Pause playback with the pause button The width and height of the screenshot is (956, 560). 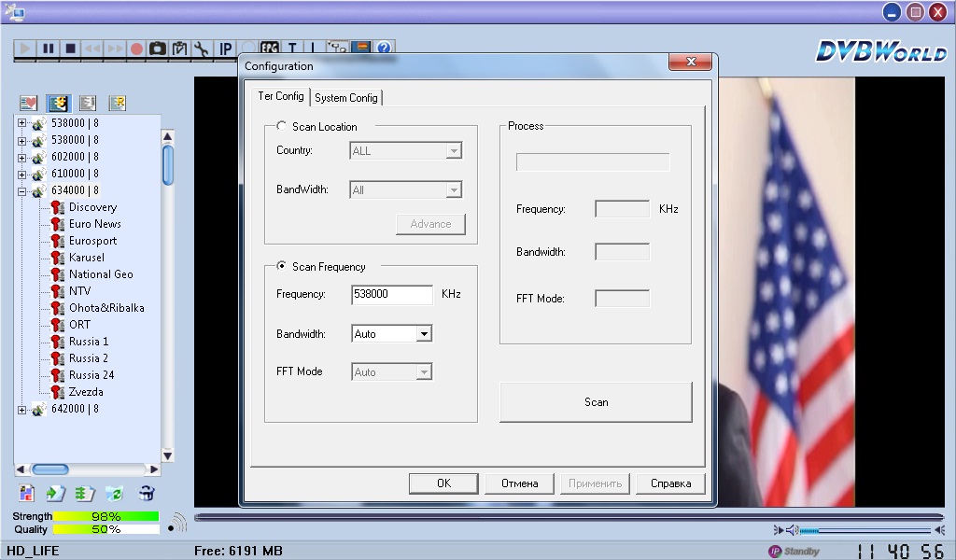pyautogui.click(x=48, y=49)
